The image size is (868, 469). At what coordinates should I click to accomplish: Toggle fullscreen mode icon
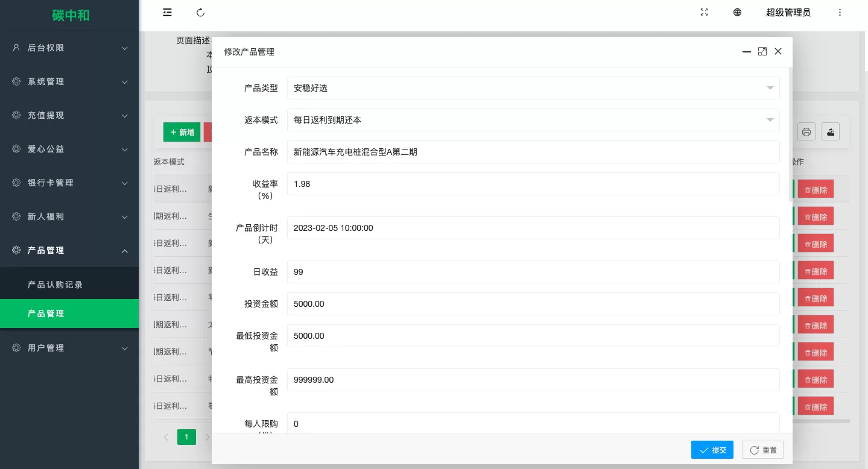click(704, 13)
